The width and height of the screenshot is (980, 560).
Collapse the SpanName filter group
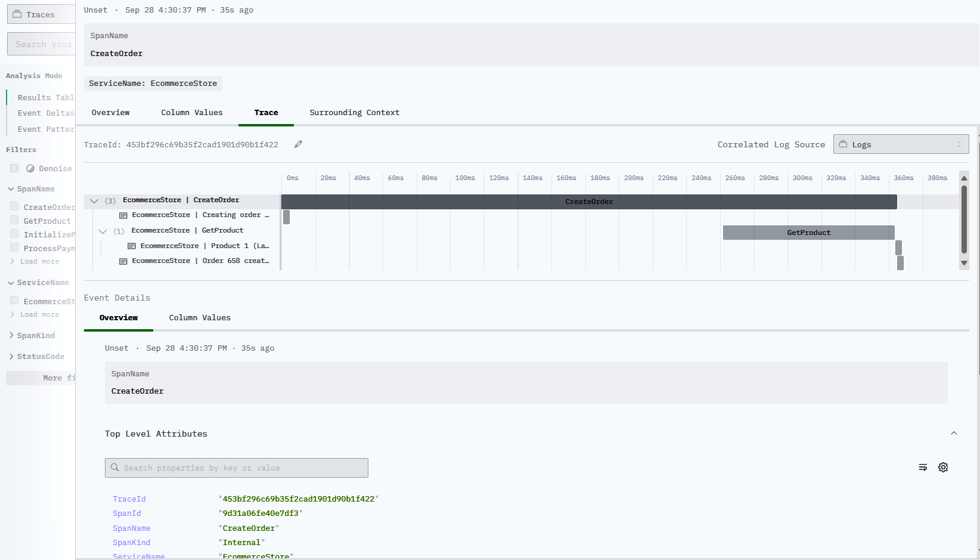[32, 189]
